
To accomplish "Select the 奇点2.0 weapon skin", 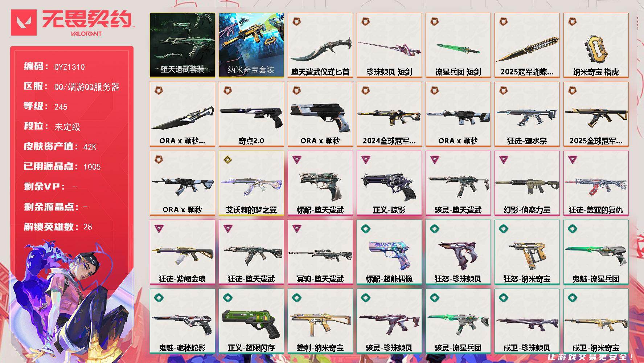I will (x=251, y=114).
